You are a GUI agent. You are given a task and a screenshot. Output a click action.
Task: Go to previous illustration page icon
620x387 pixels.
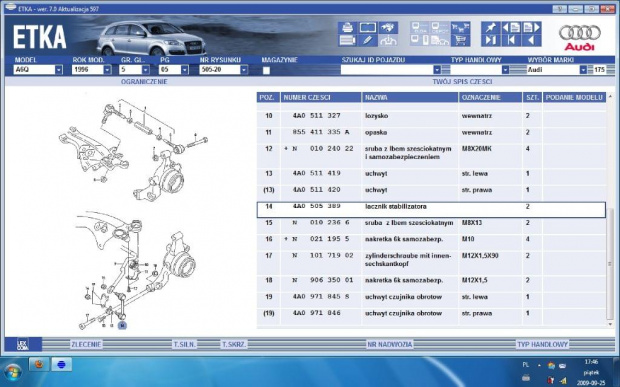(x=511, y=28)
